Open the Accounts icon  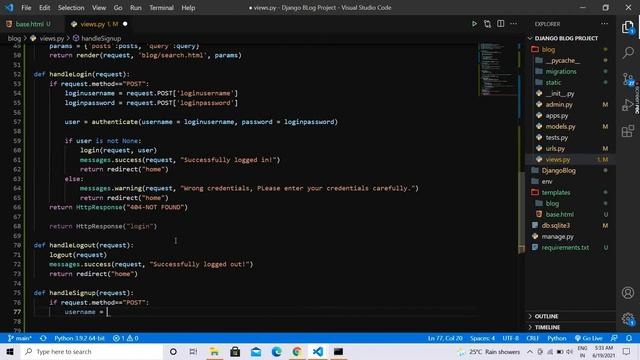point(628,293)
